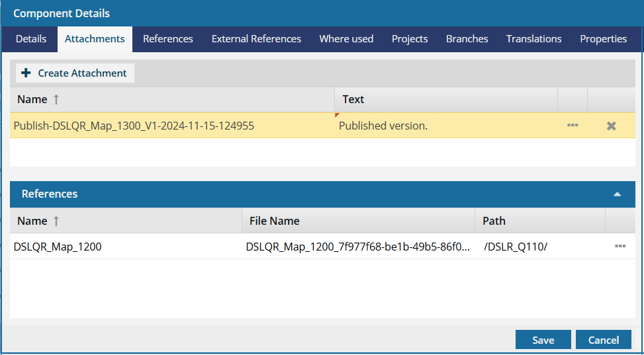Select the Published version. text cell
This screenshot has width=644, height=355.
tap(445, 126)
